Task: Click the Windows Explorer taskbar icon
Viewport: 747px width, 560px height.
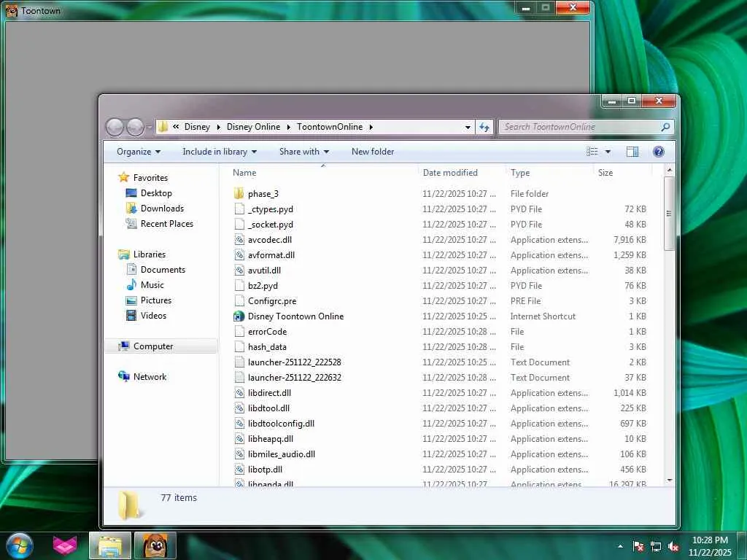Action: (110, 545)
